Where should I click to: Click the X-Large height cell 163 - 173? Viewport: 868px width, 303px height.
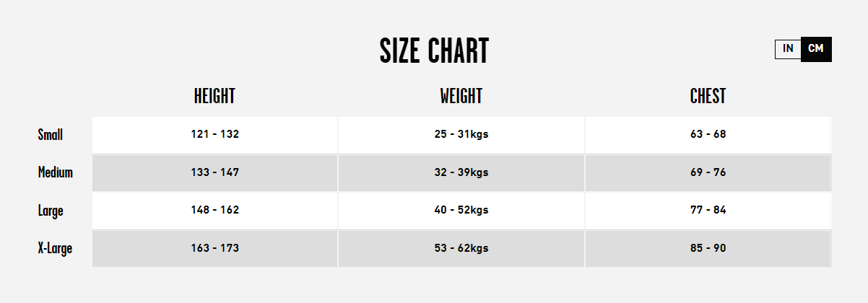(215, 248)
